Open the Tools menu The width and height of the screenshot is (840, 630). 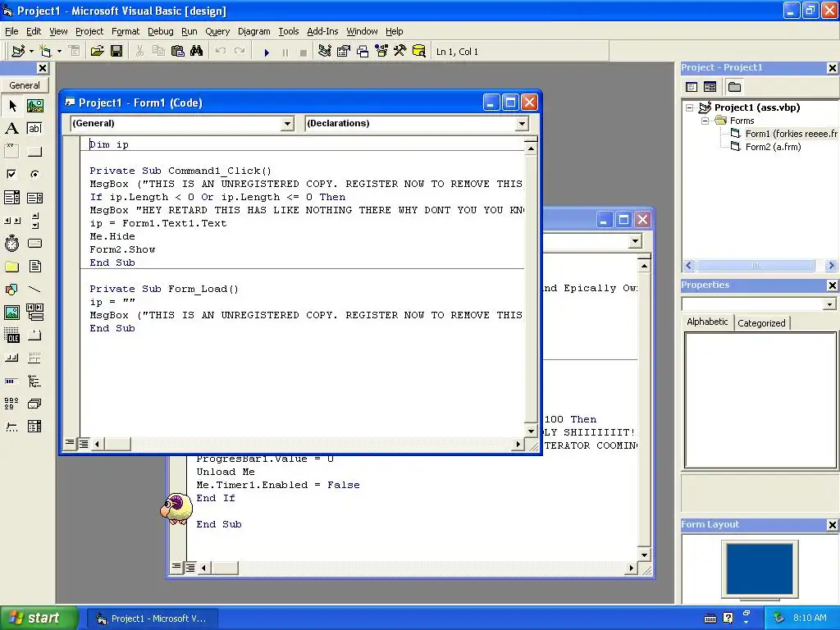click(289, 31)
